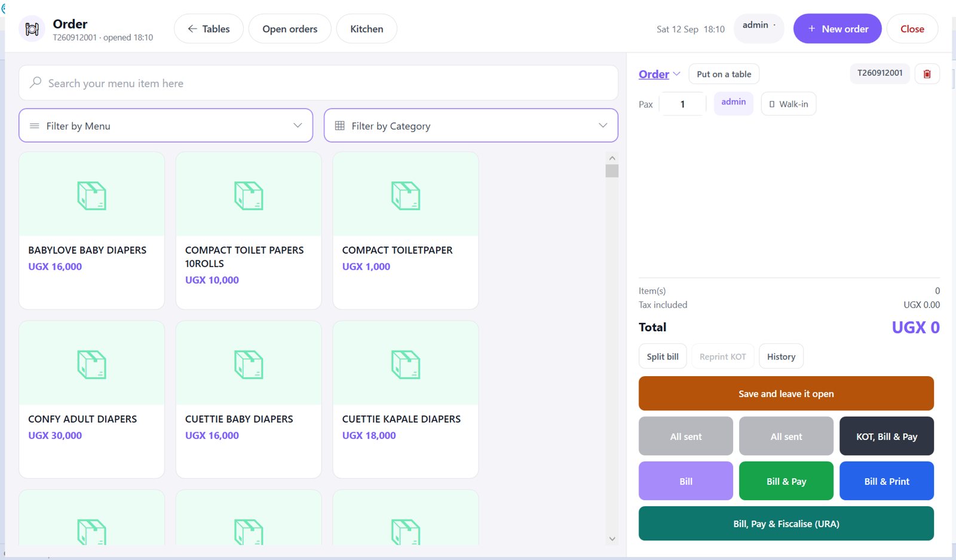Image resolution: width=956 pixels, height=560 pixels.
Task: Click the COMPACT TOILET PAPERS 10ROLLS name
Action: coord(244,257)
